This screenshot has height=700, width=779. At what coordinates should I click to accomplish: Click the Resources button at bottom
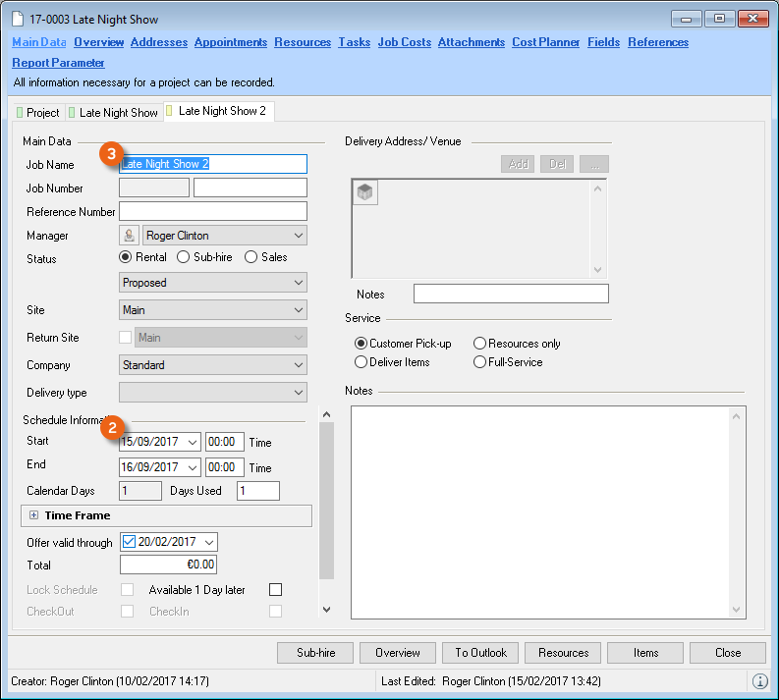tap(563, 653)
